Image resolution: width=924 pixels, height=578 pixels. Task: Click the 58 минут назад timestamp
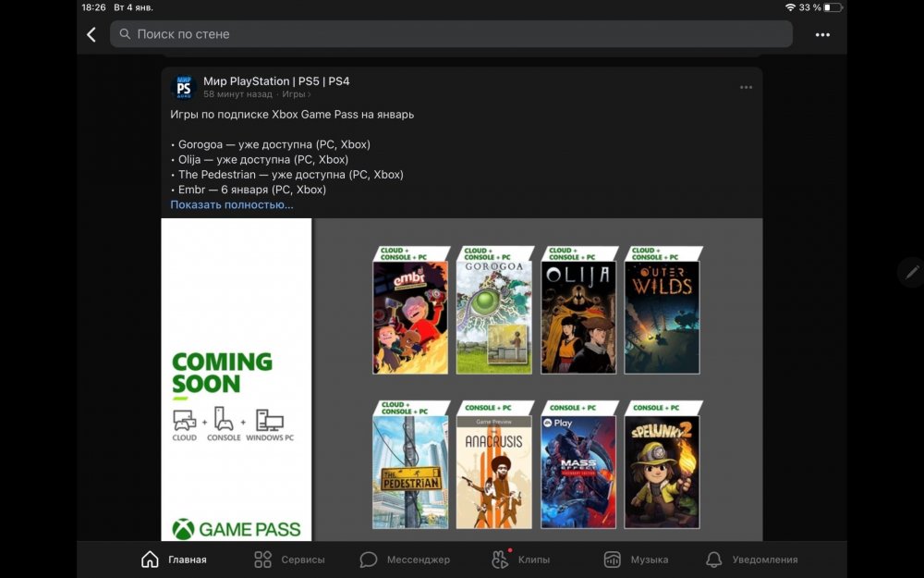tap(237, 94)
